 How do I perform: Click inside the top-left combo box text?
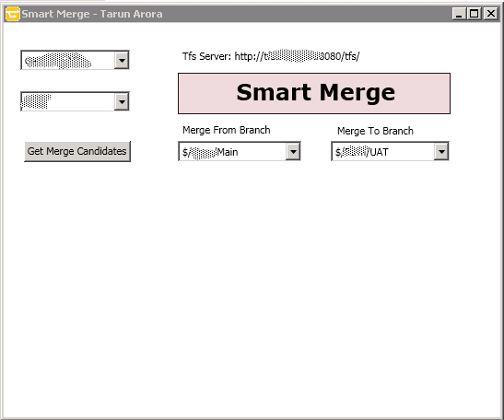click(68, 60)
